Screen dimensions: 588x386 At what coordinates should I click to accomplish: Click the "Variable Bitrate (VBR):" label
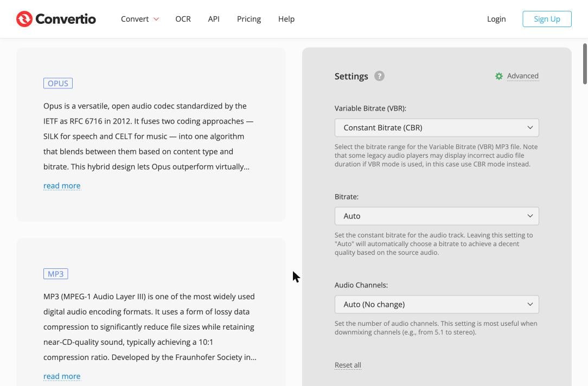tap(370, 108)
